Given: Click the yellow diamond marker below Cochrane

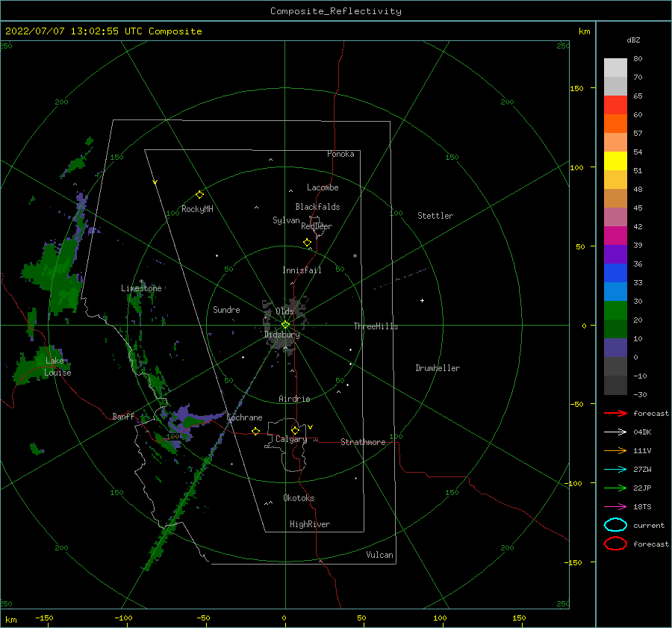Looking at the screenshot, I should tap(256, 431).
